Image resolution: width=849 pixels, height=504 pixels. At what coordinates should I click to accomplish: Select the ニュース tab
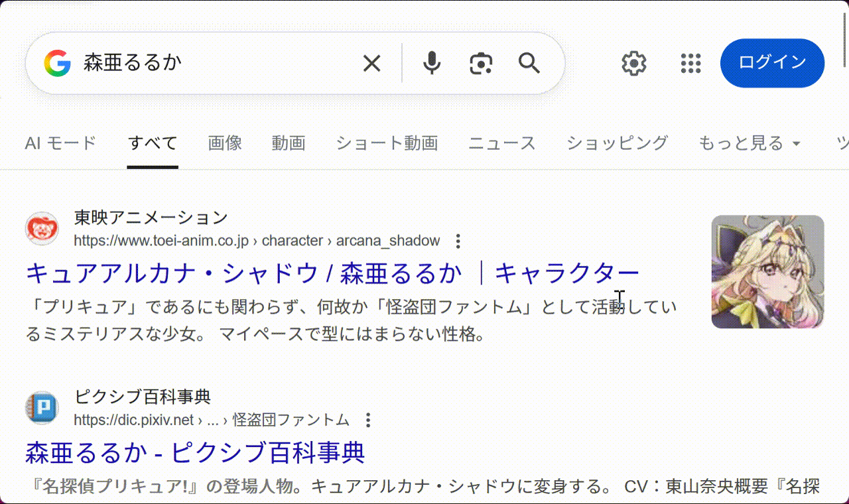(501, 143)
